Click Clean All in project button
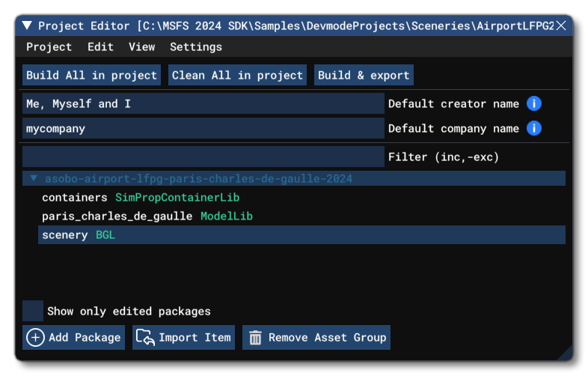The width and height of the screenshot is (588, 376). pos(237,75)
